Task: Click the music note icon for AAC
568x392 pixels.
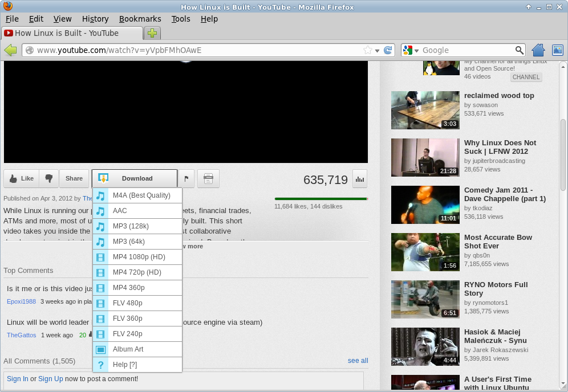Action: coord(101,211)
